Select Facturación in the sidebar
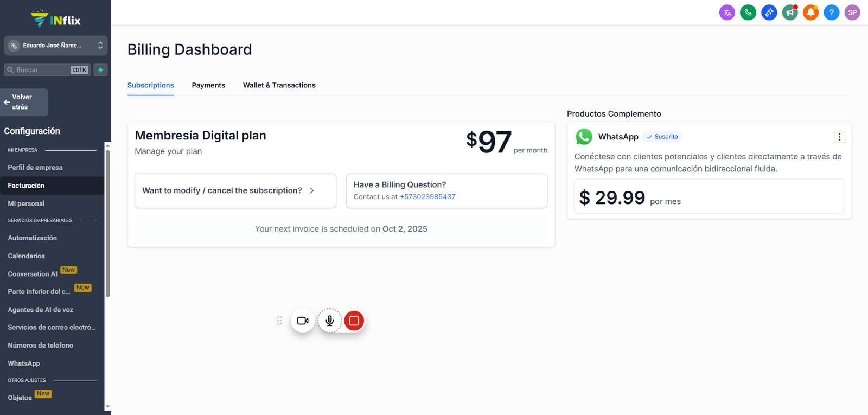This screenshot has width=868, height=415. (x=52, y=186)
